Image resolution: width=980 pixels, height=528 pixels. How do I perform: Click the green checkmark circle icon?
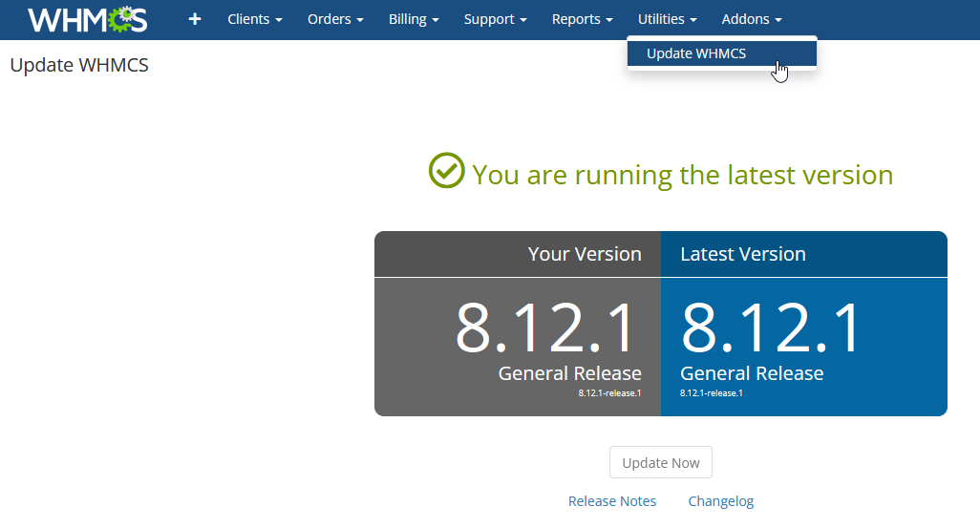(x=446, y=171)
